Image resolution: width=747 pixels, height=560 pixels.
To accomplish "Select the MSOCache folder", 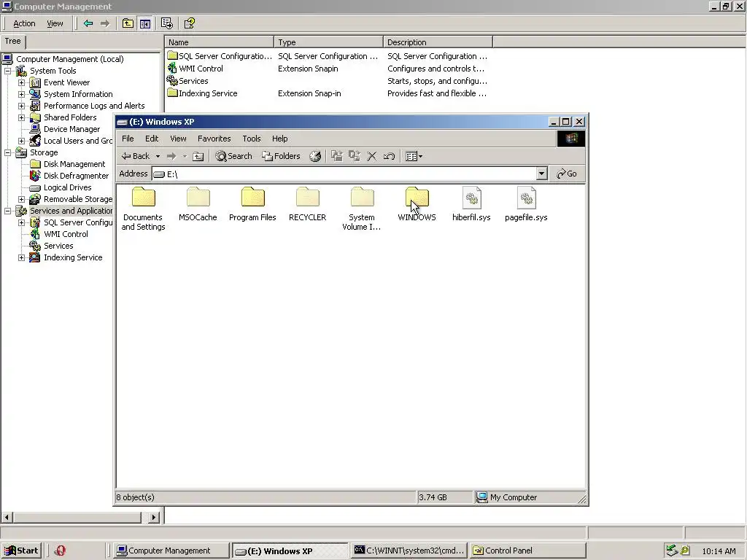I will pos(198,204).
